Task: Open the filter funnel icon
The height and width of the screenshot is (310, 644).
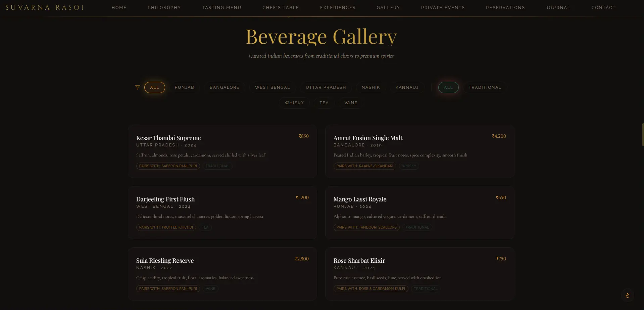Action: click(x=138, y=87)
